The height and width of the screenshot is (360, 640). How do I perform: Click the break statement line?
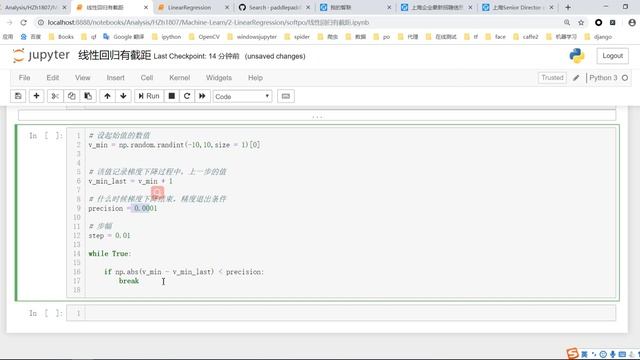(x=129, y=281)
